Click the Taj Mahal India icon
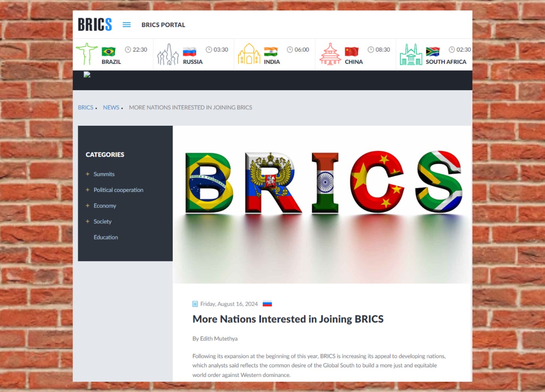The width and height of the screenshot is (545, 392). click(249, 54)
